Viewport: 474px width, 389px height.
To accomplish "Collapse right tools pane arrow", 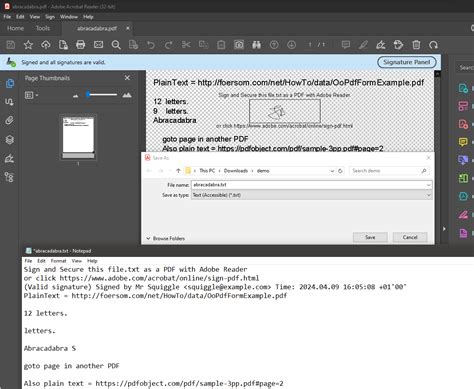I will pyautogui.click(x=444, y=229).
